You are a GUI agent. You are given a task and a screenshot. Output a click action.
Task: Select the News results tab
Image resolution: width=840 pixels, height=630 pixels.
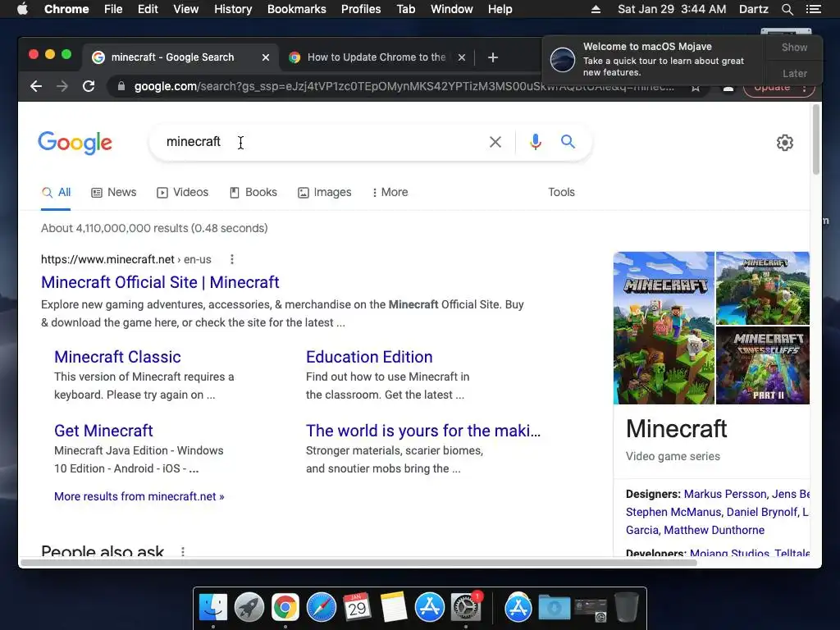113,192
